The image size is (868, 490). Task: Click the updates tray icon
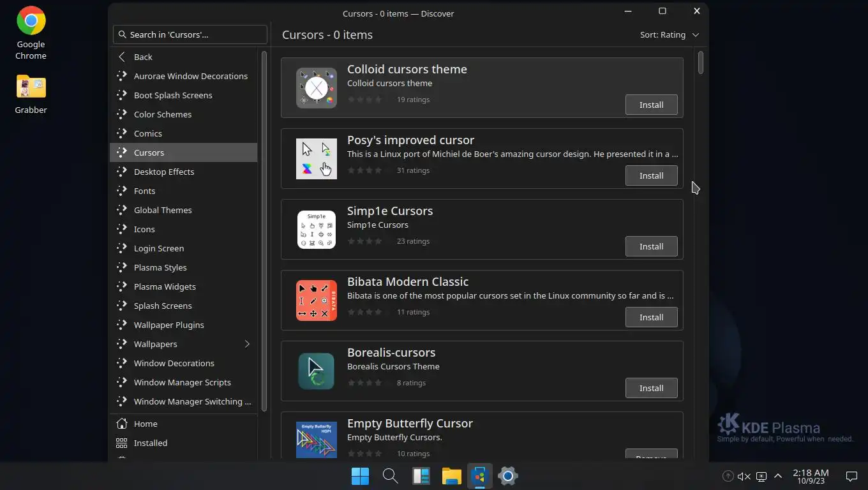tap(728, 477)
